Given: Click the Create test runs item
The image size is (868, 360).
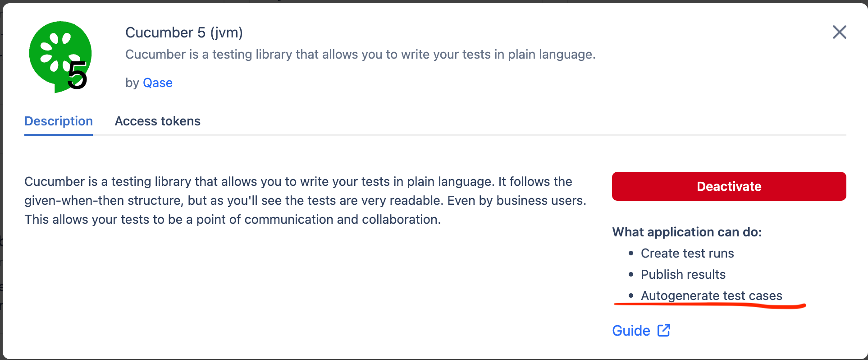Looking at the screenshot, I should (687, 253).
